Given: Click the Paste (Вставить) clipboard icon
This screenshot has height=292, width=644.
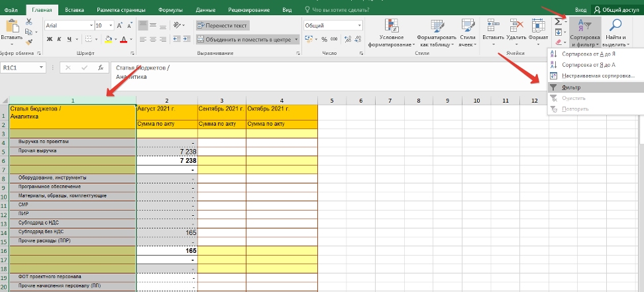Looking at the screenshot, I should point(11,26).
